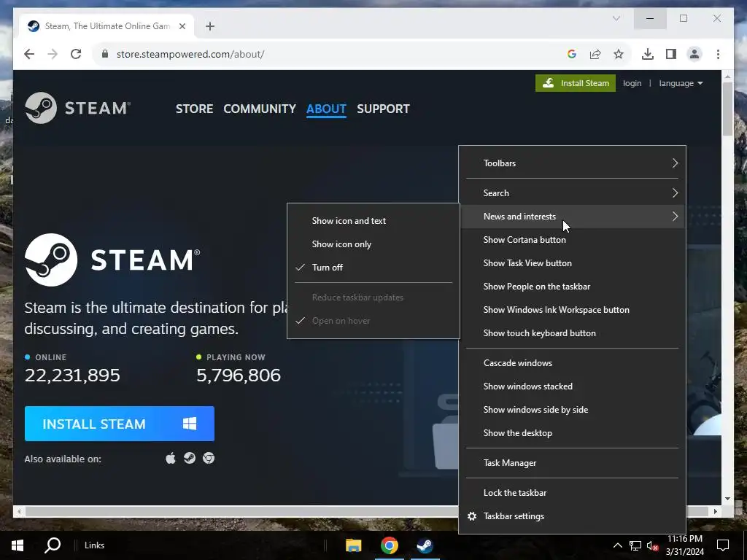
Task: Open the notification center icon
Action: (723, 545)
